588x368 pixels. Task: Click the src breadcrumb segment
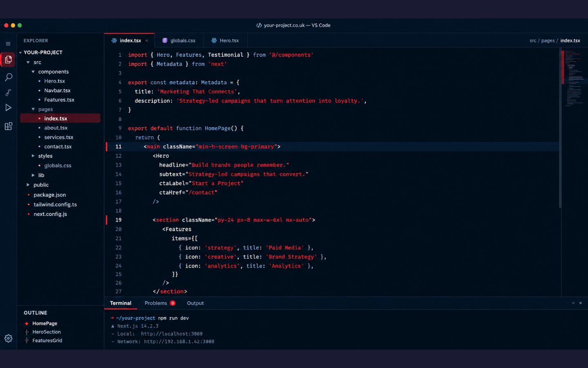tap(533, 40)
